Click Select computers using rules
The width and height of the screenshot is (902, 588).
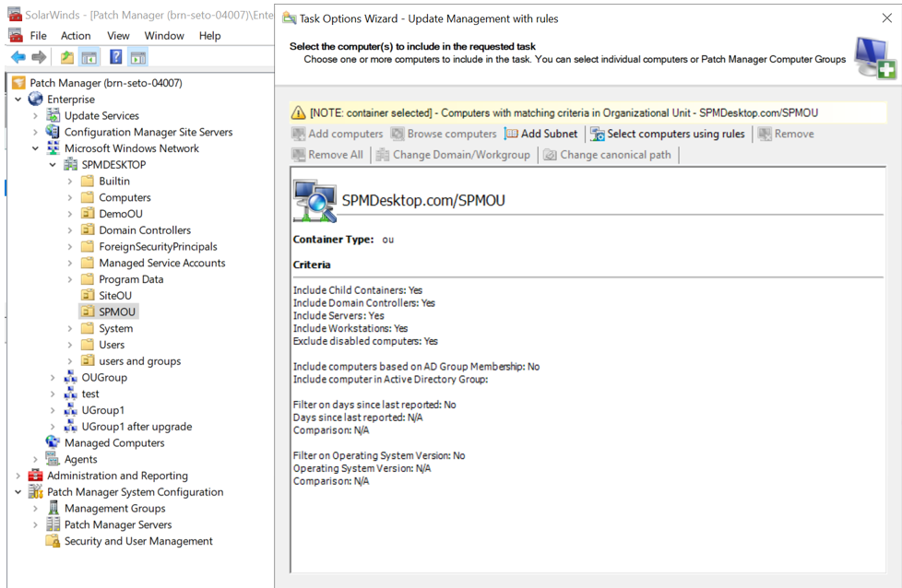click(x=667, y=134)
